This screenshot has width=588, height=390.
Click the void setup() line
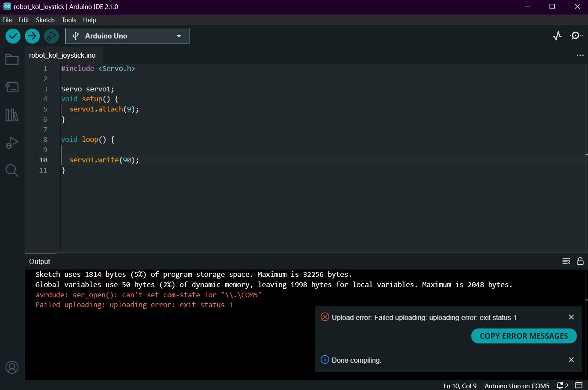(90, 99)
